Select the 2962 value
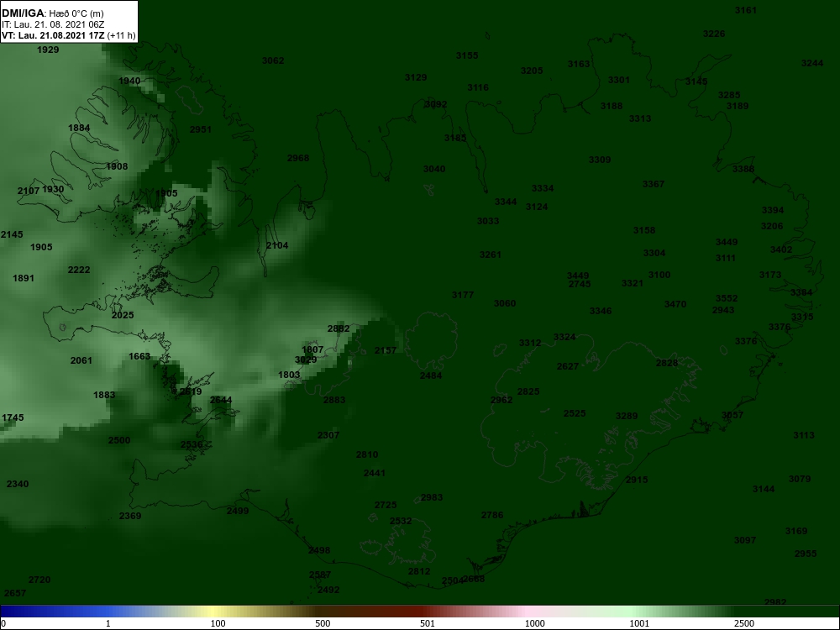Viewport: 840px width, 630px height. pyautogui.click(x=501, y=400)
